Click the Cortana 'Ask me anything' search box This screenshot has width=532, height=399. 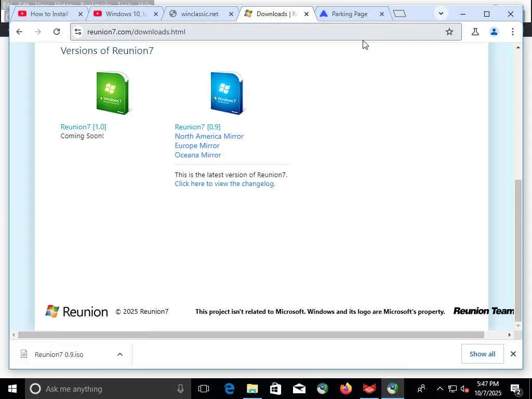click(x=108, y=389)
